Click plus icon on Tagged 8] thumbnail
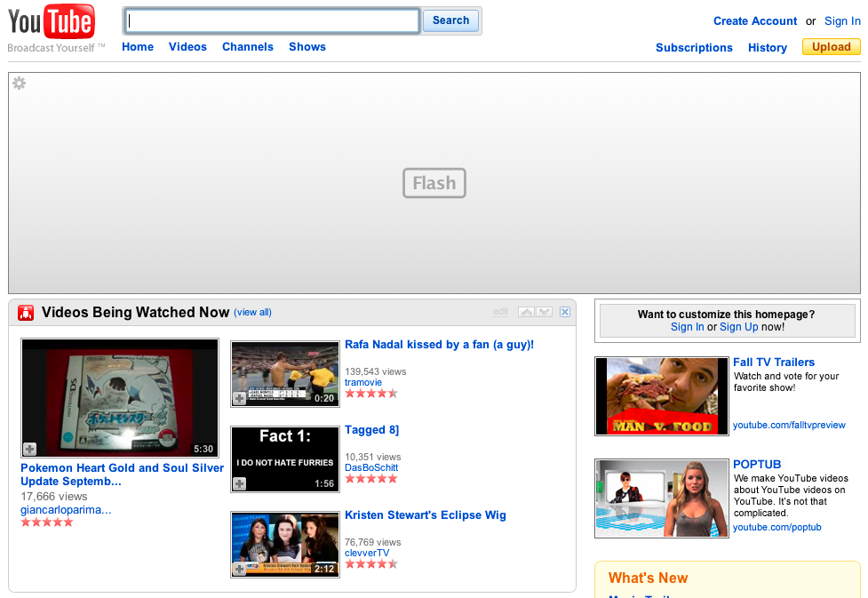Viewport: 868px width, 598px height. 239,484
